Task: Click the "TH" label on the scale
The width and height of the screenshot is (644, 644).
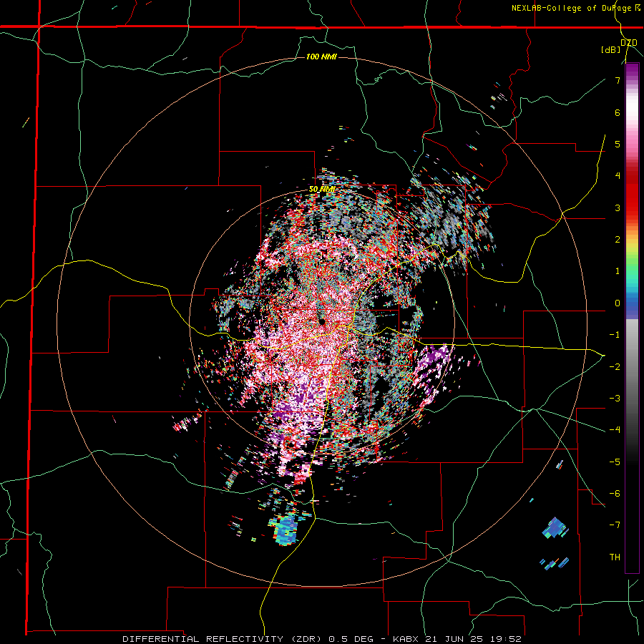Action: (615, 557)
